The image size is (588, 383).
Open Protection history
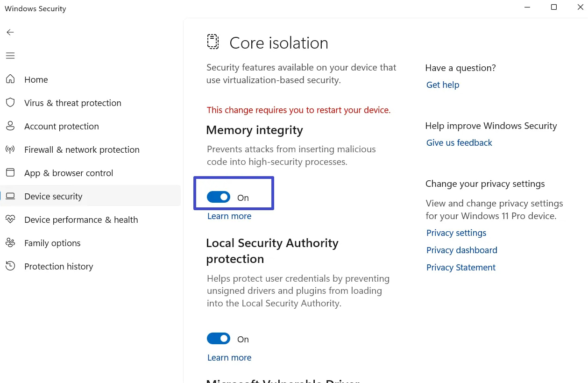click(x=58, y=266)
